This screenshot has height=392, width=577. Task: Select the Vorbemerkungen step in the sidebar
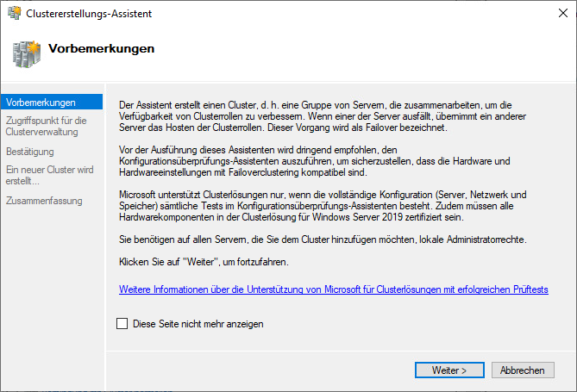click(41, 103)
